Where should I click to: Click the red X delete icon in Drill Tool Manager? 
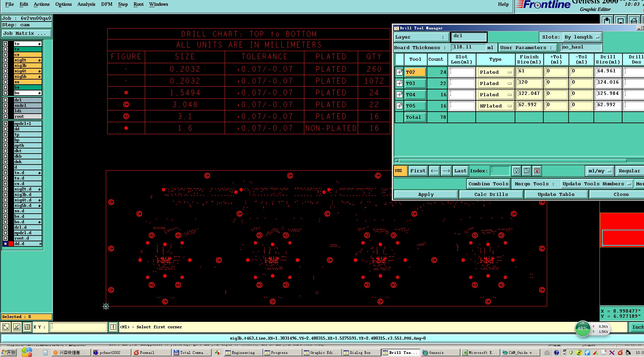click(x=536, y=171)
